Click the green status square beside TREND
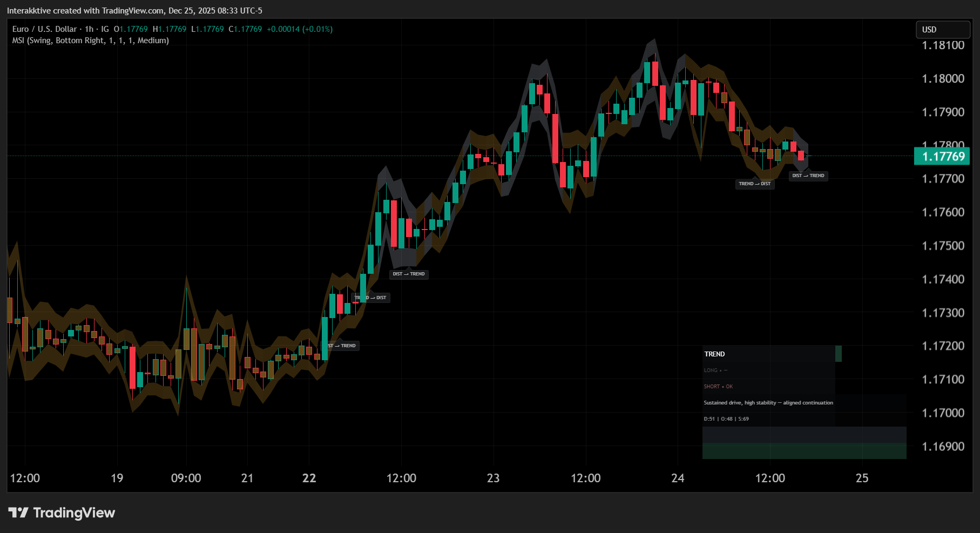The height and width of the screenshot is (533, 980). pos(839,354)
